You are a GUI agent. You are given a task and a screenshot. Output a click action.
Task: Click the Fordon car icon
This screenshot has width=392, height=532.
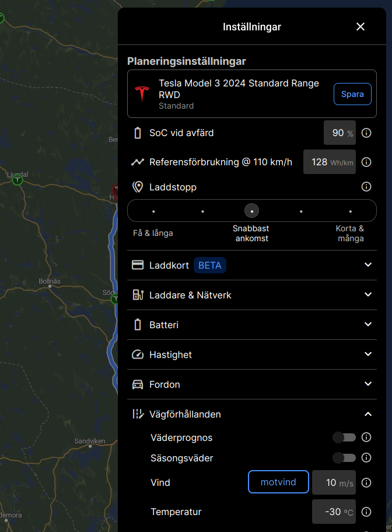tap(138, 384)
